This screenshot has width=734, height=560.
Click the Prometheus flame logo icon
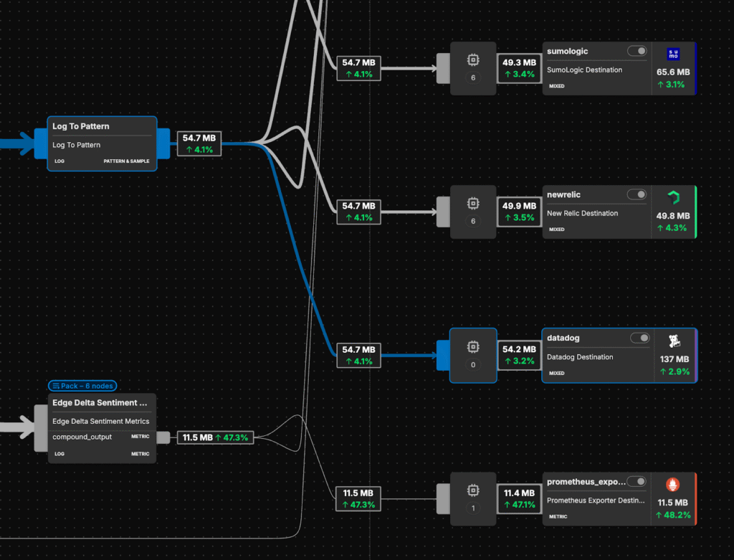[673, 484]
